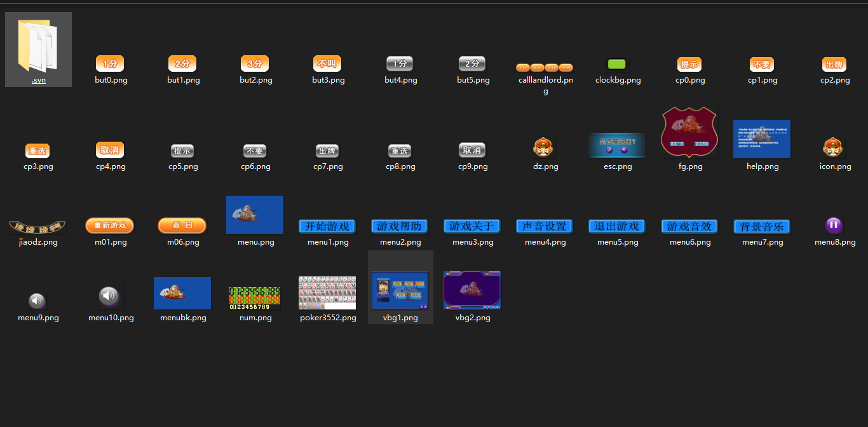Select the but0.png file icon
The width and height of the screenshot is (868, 427).
[110, 64]
